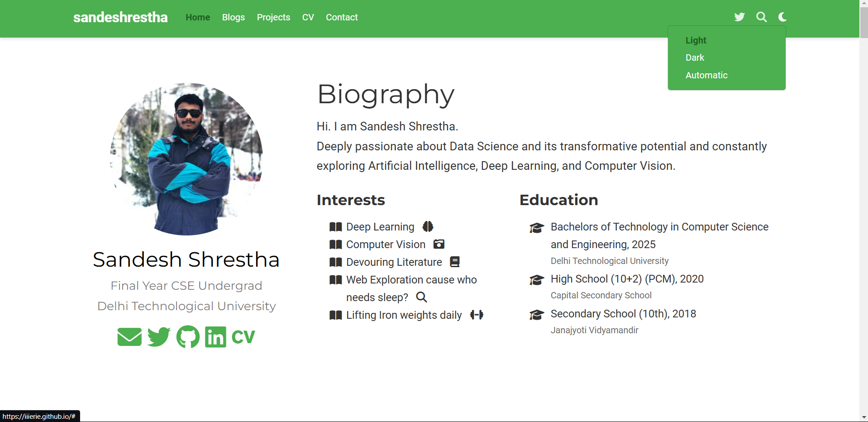Switch to the Automatic theme option

tap(706, 75)
